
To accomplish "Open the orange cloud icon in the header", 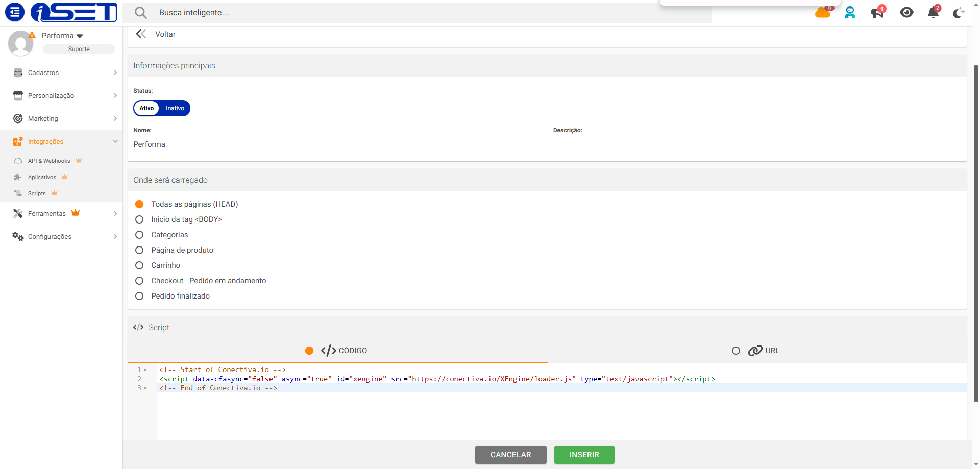I will tap(822, 13).
